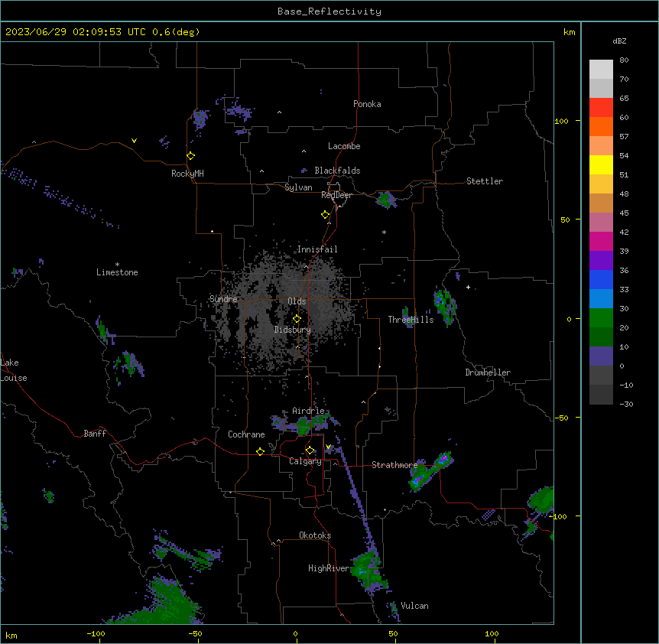659x644 pixels.
Task: Select the RedDeer label
Action: (x=336, y=195)
